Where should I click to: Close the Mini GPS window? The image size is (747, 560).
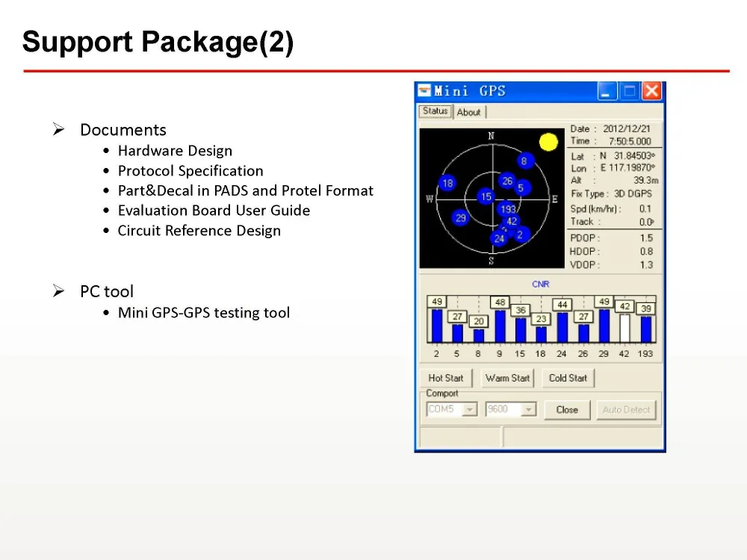point(651,91)
